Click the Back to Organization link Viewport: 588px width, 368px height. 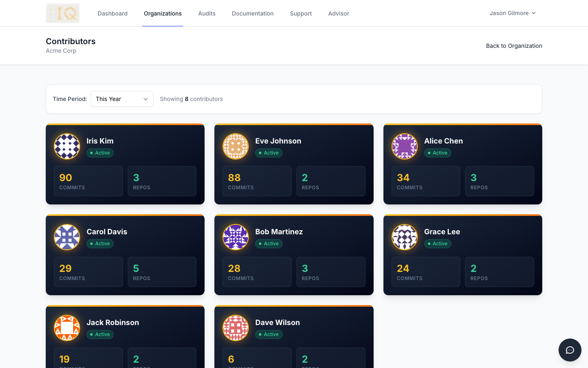click(514, 46)
